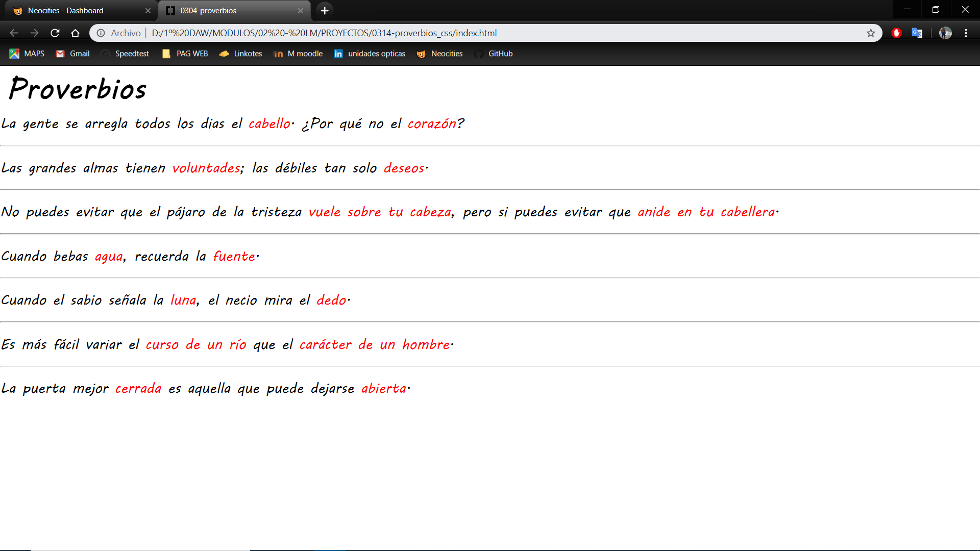Click the phrase "vuele sobre tu cabeza"
The image size is (980, 551).
380,212
